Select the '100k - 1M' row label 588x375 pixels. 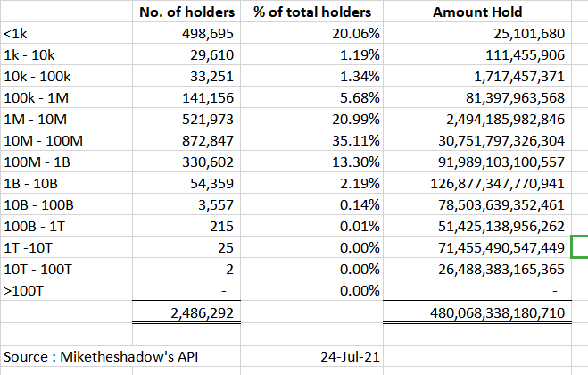pyautogui.click(x=66, y=97)
